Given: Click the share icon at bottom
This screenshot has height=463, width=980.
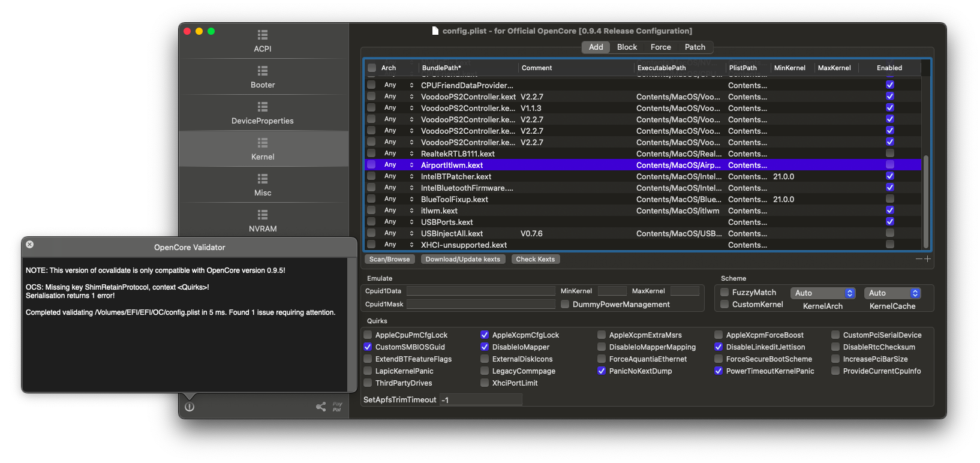Looking at the screenshot, I should 321,407.
